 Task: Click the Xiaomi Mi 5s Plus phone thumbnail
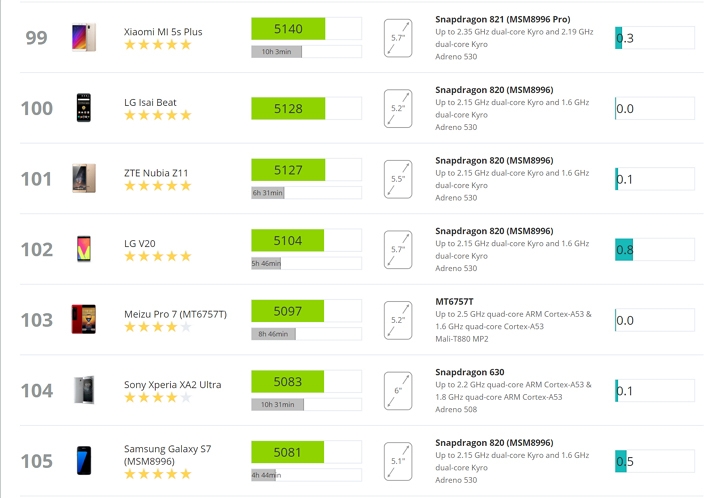84,37
